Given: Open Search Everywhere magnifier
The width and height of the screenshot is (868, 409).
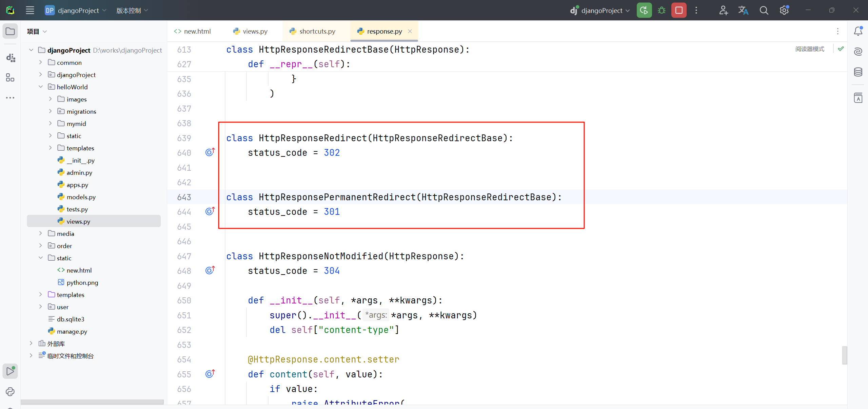Looking at the screenshot, I should tap(764, 11).
